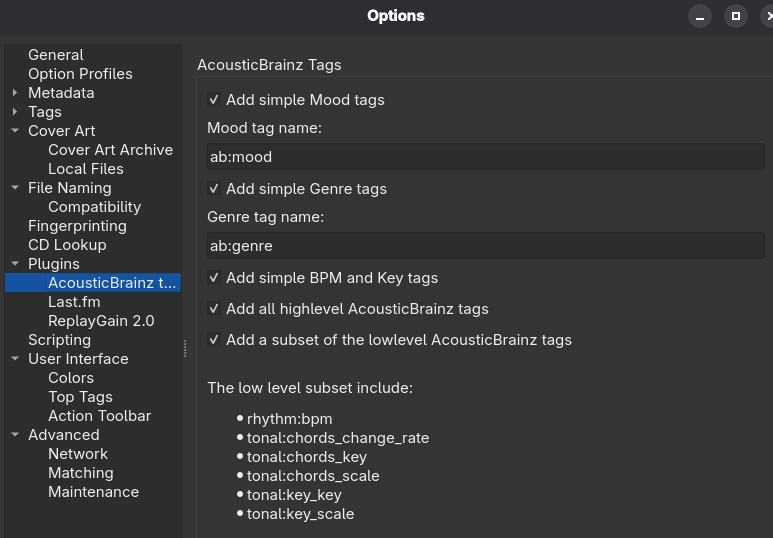Uncheck Add simple Mood tags checkbox
Screen dimensions: 773x538
pos(214,100)
